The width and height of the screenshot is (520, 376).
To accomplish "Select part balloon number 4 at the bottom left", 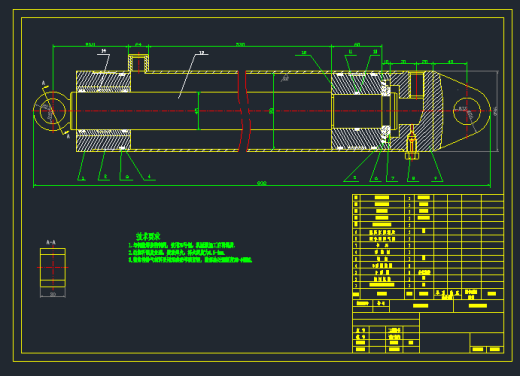I will pyautogui.click(x=149, y=176).
